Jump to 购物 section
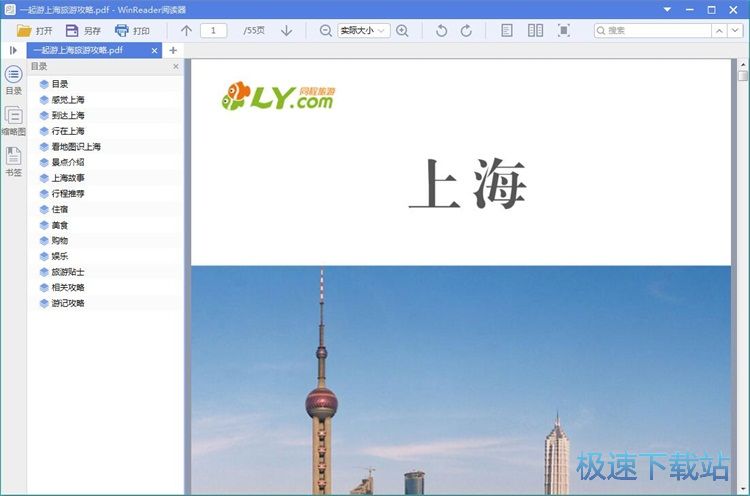The width and height of the screenshot is (750, 496). click(x=60, y=241)
